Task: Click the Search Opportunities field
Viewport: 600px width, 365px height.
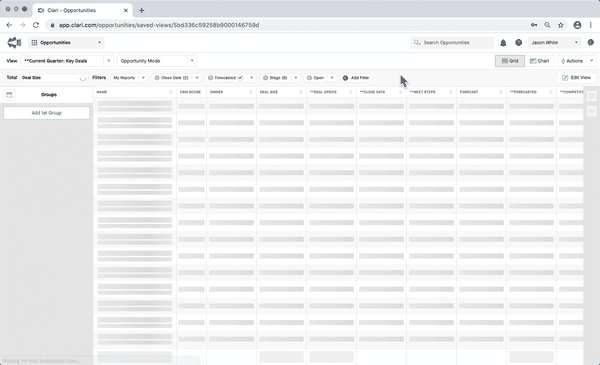Action: point(452,42)
